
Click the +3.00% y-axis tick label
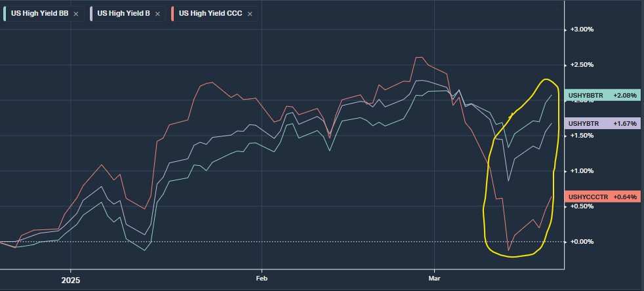tap(582, 29)
